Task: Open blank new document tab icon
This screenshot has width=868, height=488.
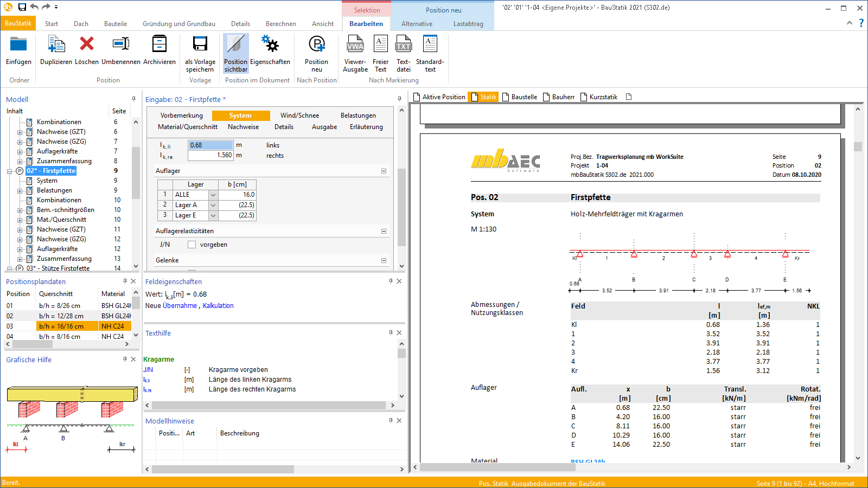Action: 629,97
